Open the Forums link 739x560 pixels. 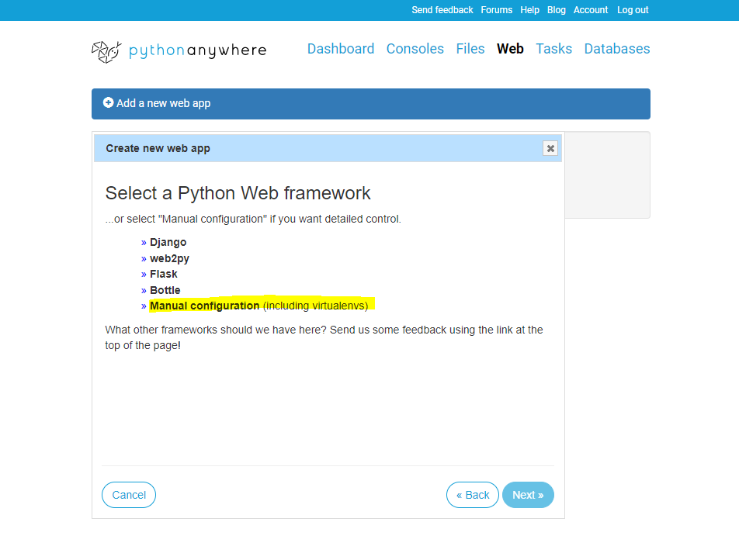pos(496,10)
